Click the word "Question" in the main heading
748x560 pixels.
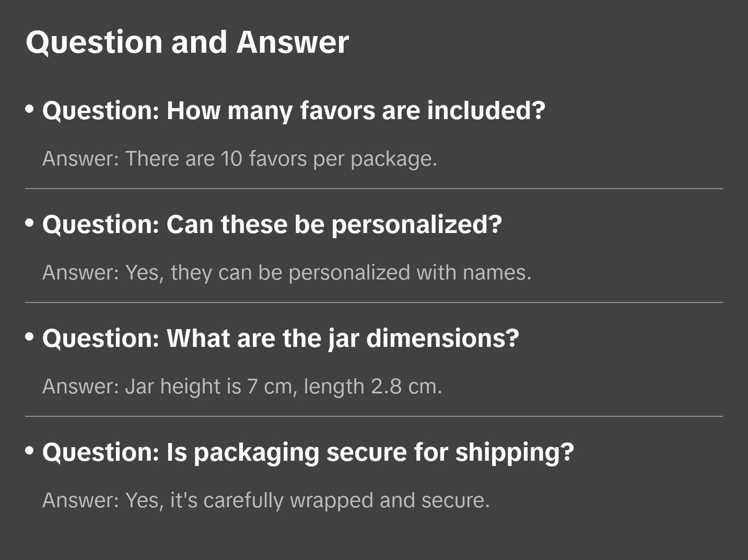(x=94, y=42)
